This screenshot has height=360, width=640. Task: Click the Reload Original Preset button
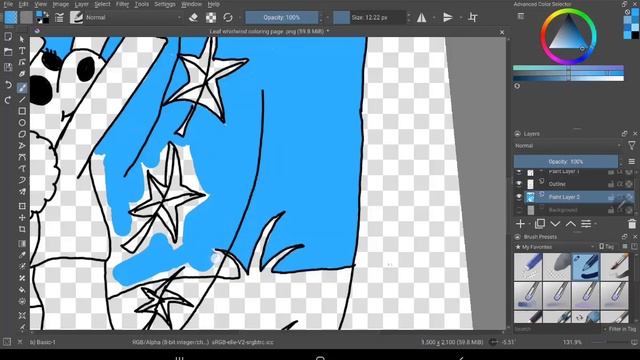coord(228,18)
